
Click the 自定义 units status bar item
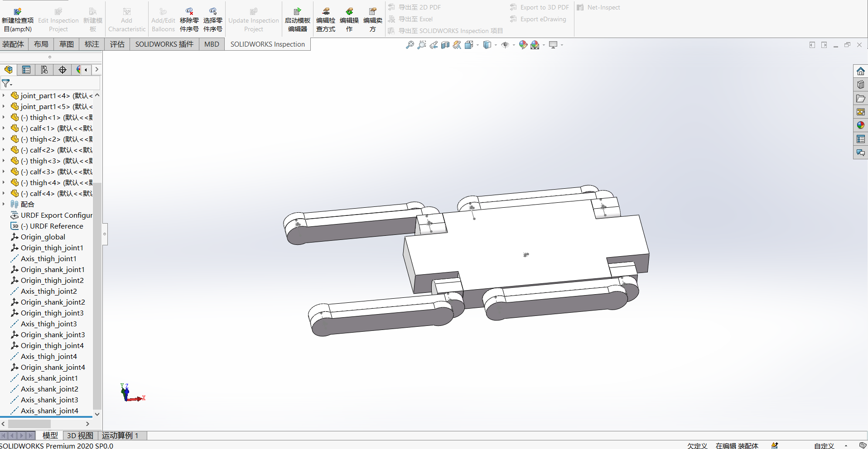[x=824, y=445]
